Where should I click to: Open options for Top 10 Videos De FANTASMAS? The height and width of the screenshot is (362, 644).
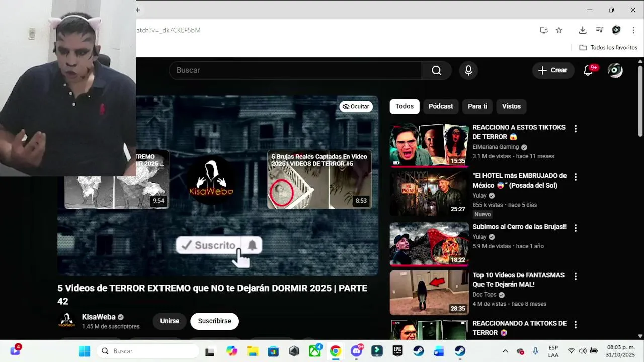point(576,277)
